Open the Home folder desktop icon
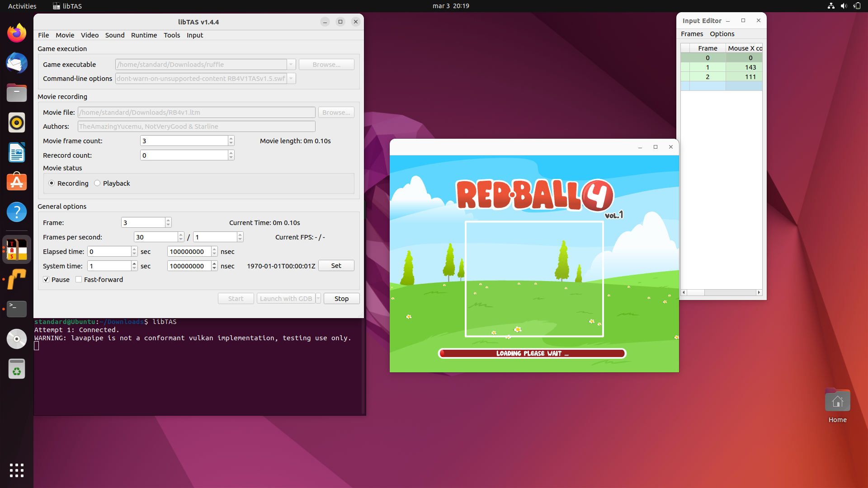 coord(837,406)
